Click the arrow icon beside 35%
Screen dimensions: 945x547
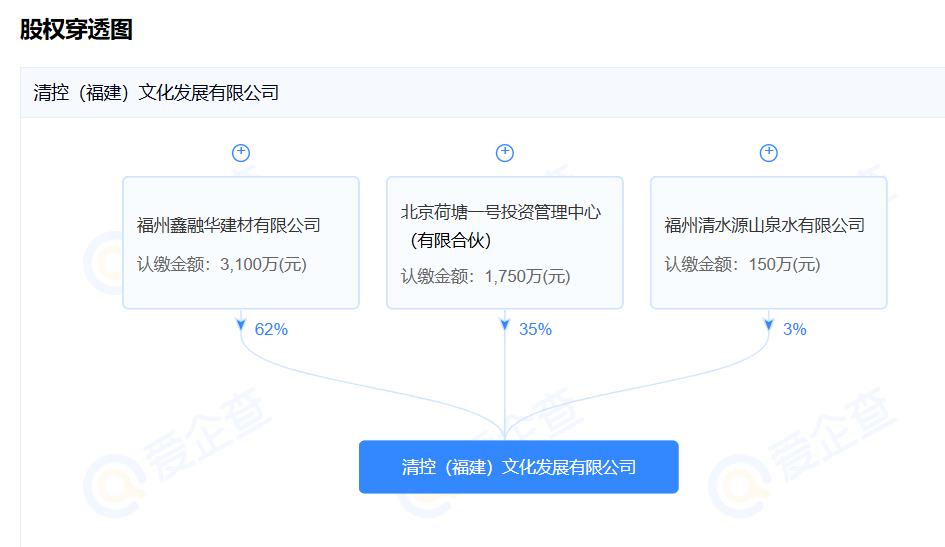(505, 326)
